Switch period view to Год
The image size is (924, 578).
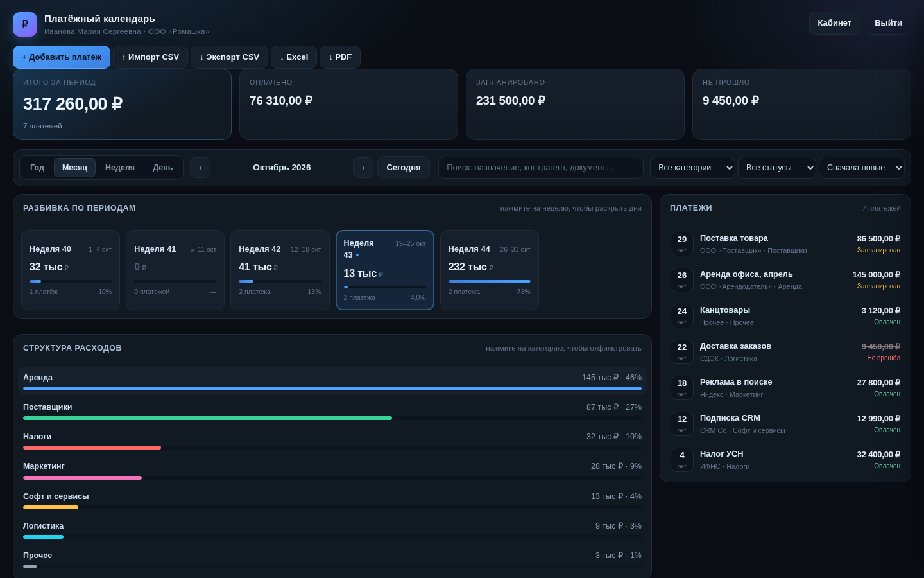point(37,168)
